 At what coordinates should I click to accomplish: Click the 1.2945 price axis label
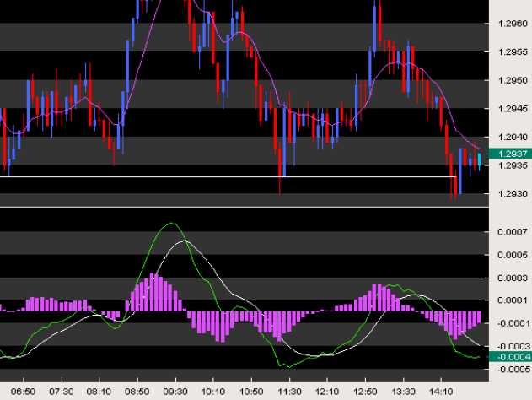(513, 109)
